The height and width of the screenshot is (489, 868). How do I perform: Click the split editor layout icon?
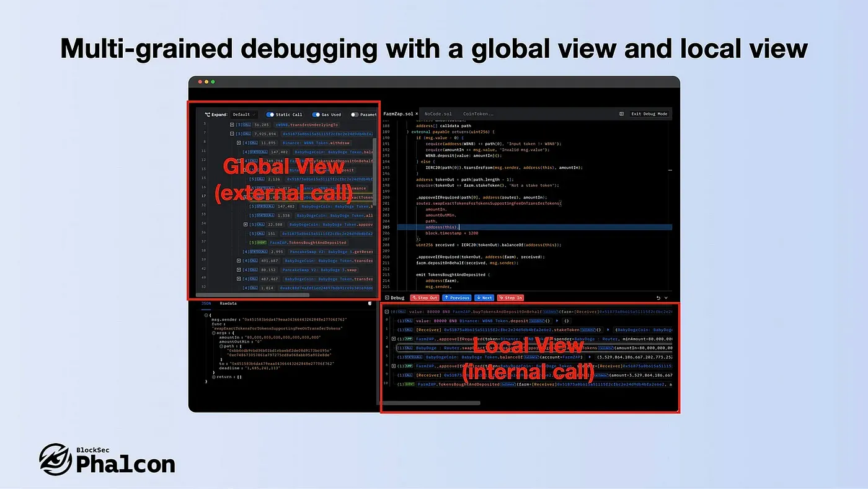622,114
